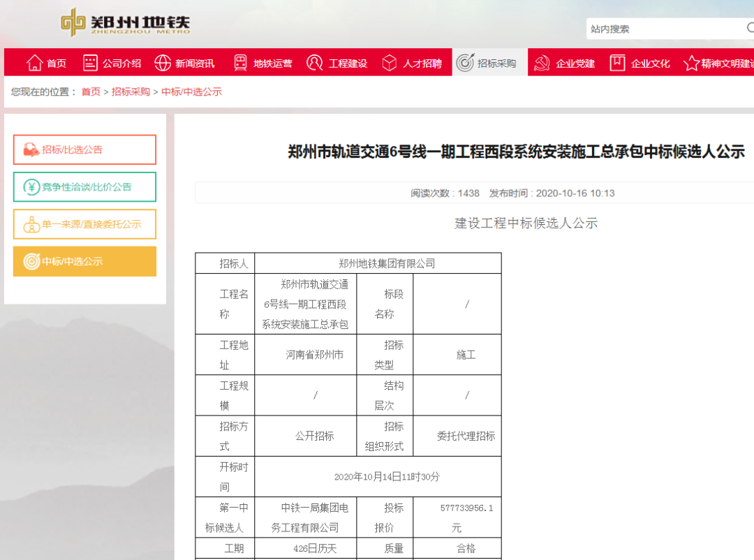Click the cube icon for 人才招聘
Viewport: 754px width, 560px height.
(x=389, y=63)
